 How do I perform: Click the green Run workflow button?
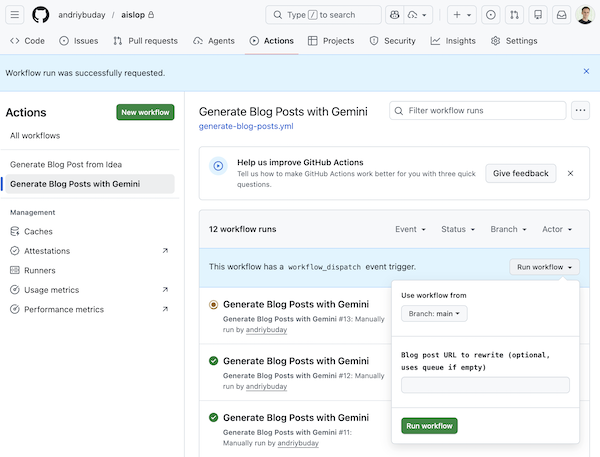(x=429, y=426)
